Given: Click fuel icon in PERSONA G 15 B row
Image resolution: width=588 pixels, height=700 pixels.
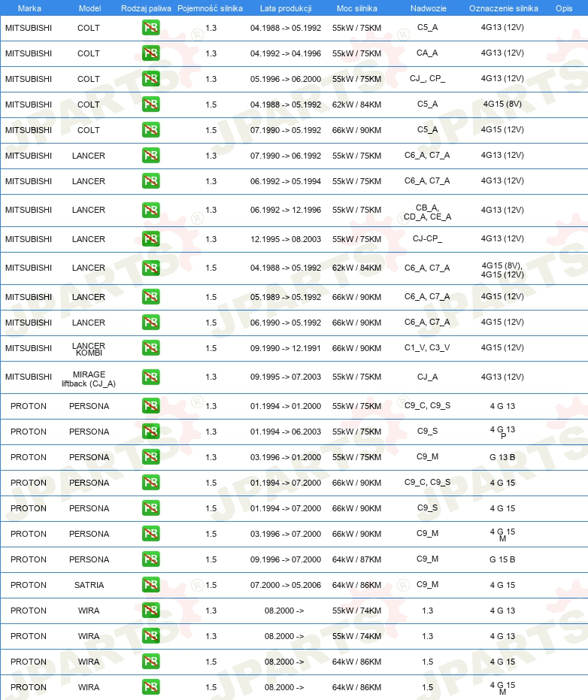Looking at the screenshot, I should (x=151, y=559).
